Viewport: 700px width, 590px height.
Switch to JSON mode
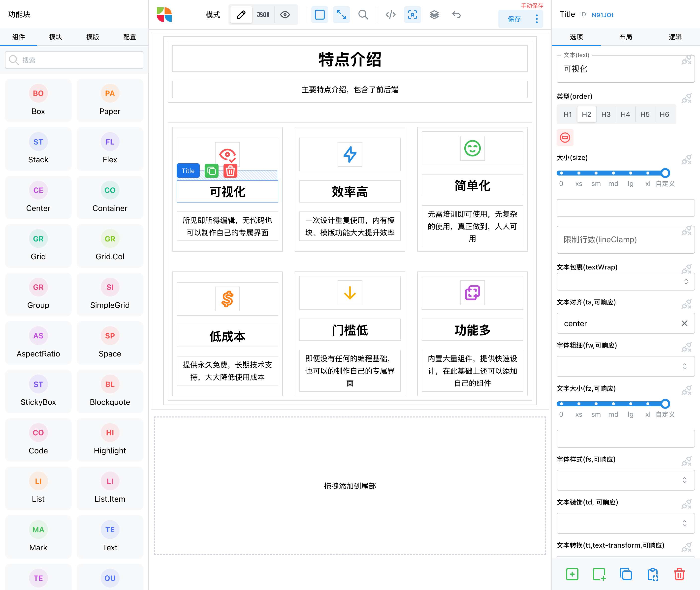click(263, 15)
